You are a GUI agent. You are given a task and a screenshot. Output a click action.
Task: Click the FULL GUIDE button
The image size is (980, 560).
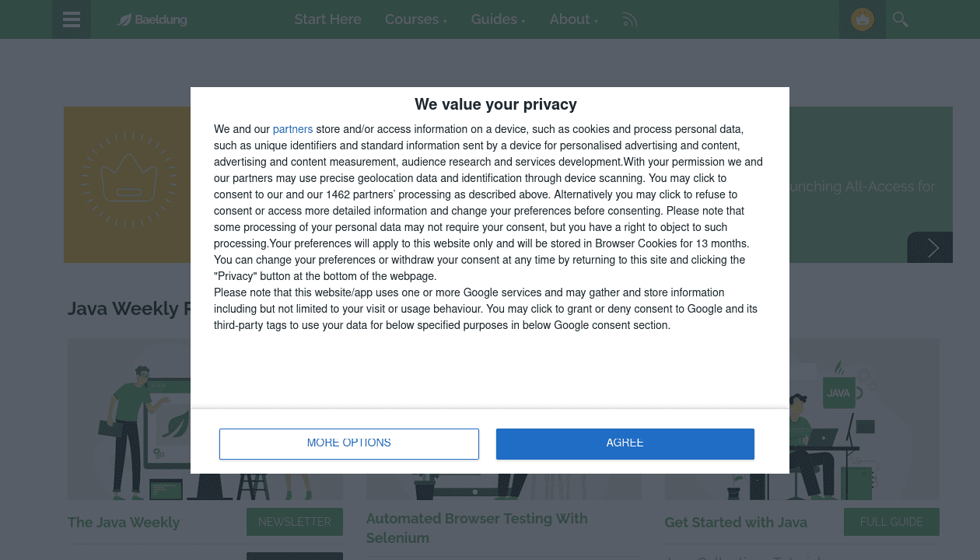pyautogui.click(x=891, y=522)
